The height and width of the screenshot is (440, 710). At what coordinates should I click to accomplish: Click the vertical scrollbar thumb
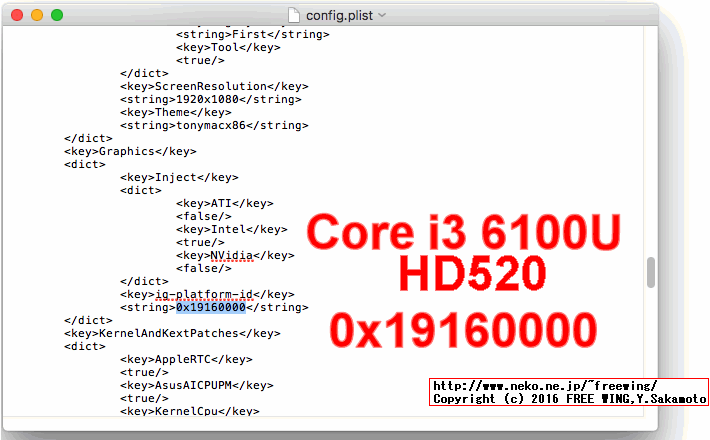[651, 271]
